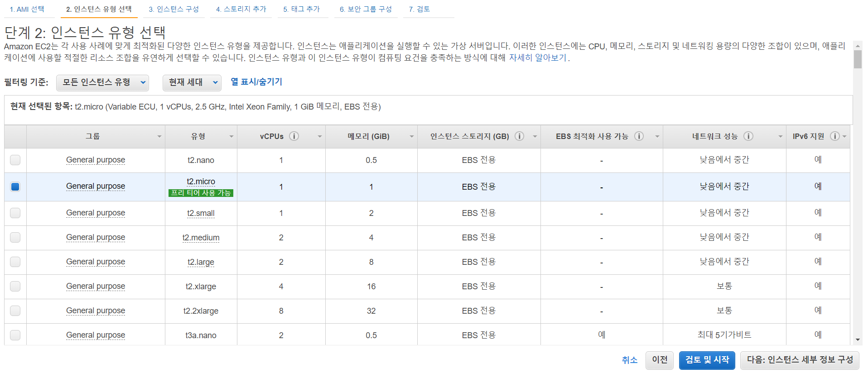Click General purpose in the t3a.nano row
Viewport: 868px width, 373px height.
(96, 335)
